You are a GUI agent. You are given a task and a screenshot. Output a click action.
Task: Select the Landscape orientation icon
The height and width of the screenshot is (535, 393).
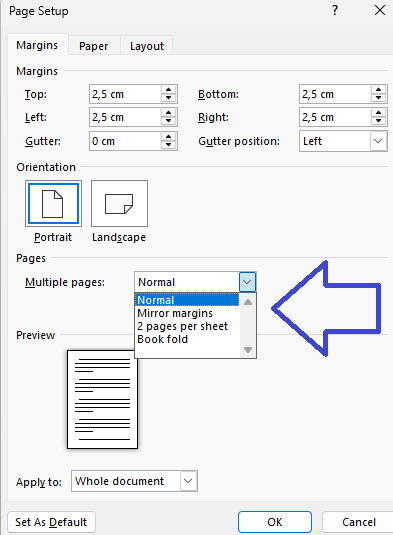[119, 203]
